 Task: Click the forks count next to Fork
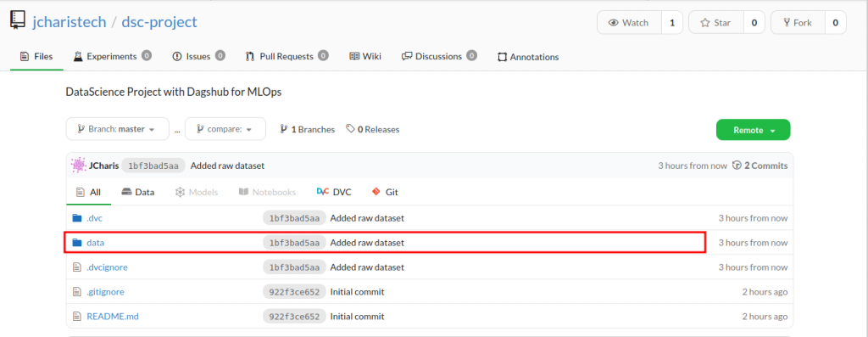[835, 23]
